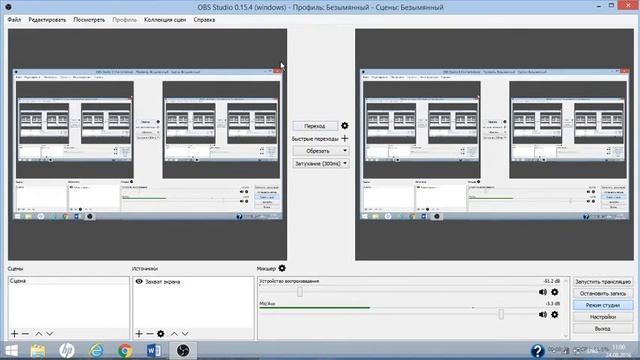Add a new source with plus icon
Screen dimensions: 640x360
coord(139,334)
